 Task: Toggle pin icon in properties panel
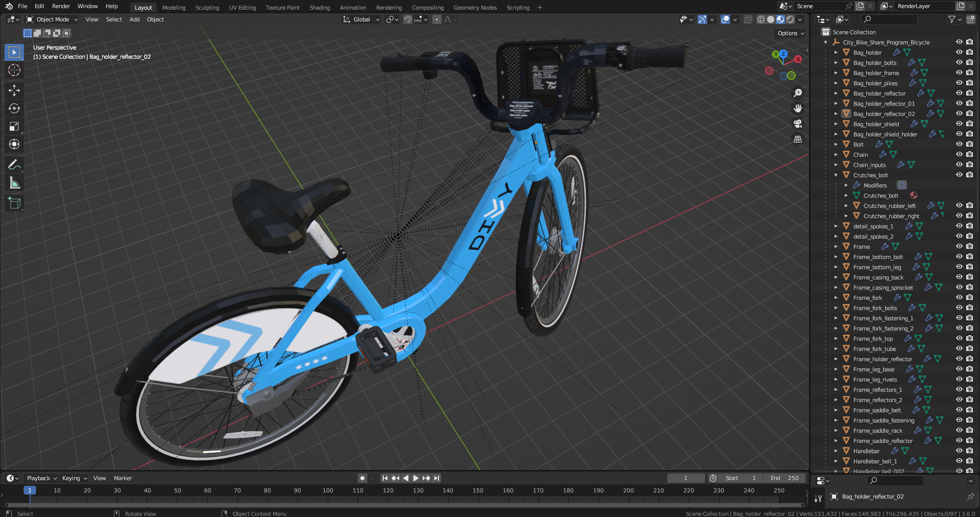(970, 497)
